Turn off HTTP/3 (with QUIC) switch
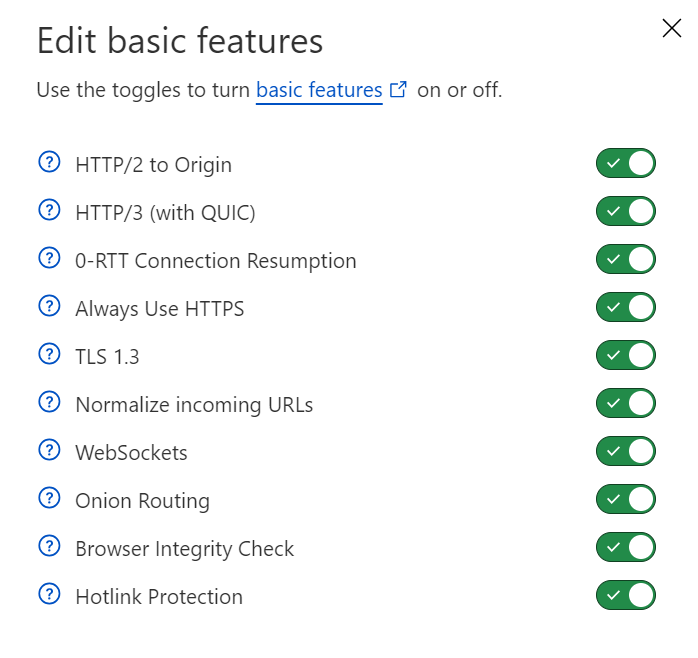 [626, 211]
